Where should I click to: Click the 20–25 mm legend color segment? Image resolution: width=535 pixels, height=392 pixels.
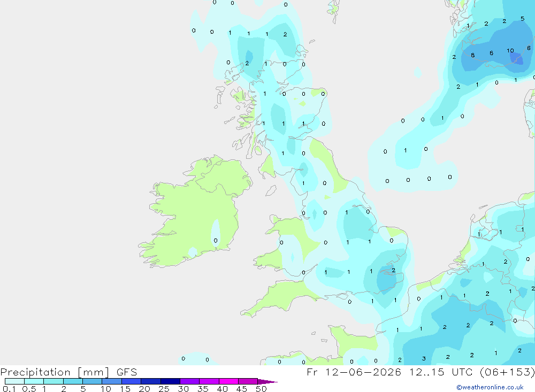(x=151, y=381)
